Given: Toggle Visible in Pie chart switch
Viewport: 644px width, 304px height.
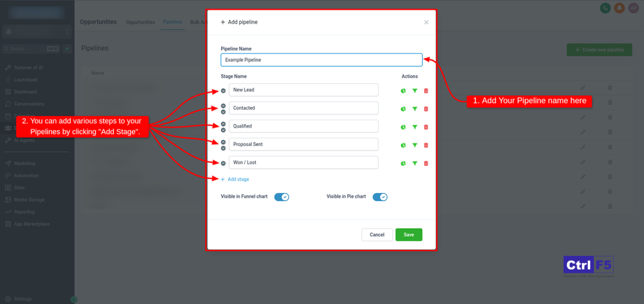Looking at the screenshot, I should click(380, 197).
